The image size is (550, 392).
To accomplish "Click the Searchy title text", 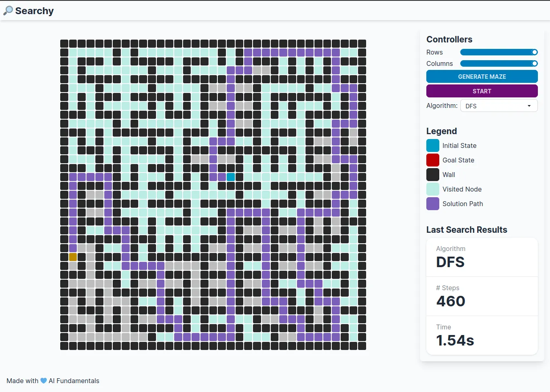I will pyautogui.click(x=34, y=11).
